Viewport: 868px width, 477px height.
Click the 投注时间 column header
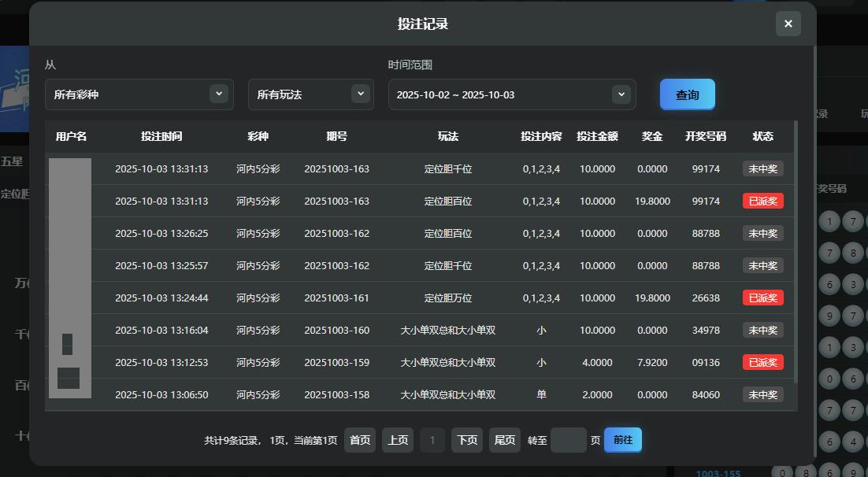pyautogui.click(x=161, y=136)
